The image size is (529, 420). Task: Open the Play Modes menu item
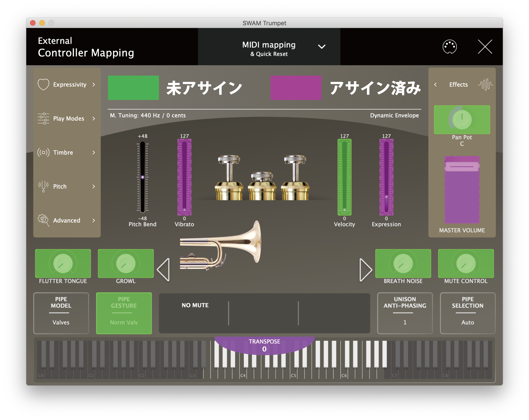tap(67, 119)
